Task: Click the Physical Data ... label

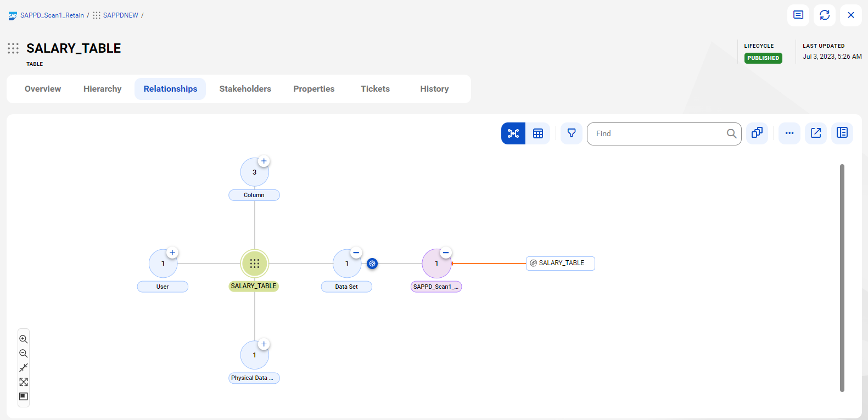Action: point(254,378)
